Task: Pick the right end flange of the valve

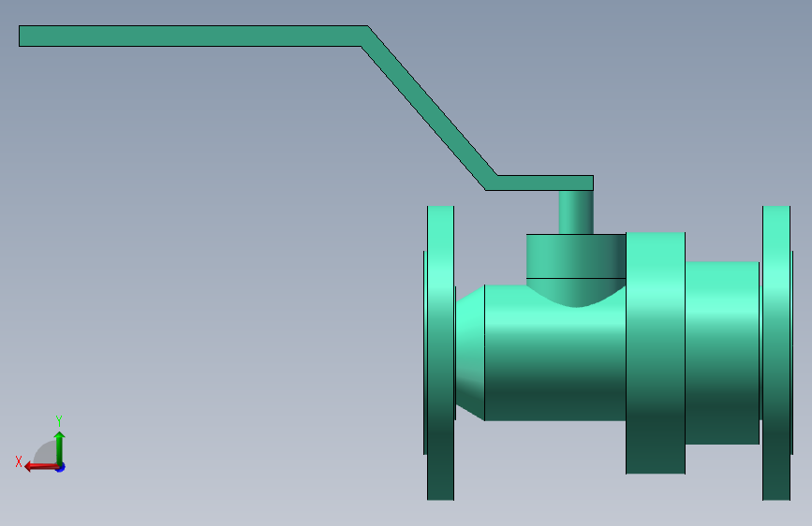Action: [776, 353]
